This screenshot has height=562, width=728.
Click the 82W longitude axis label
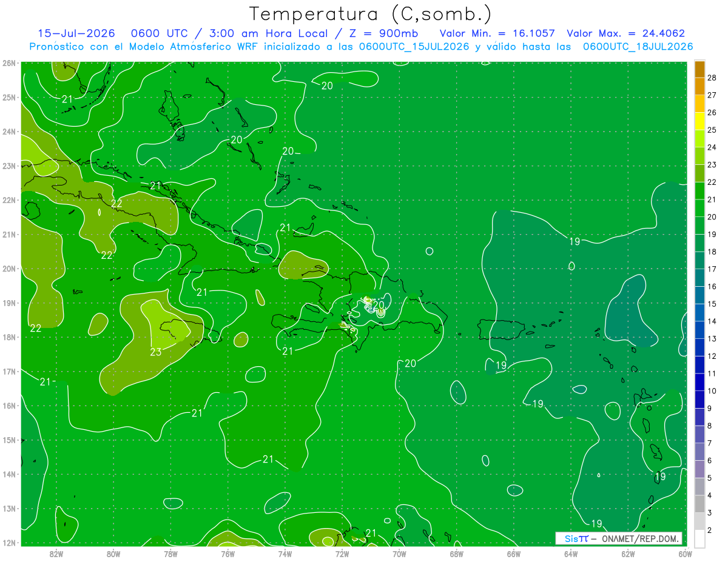point(56,553)
